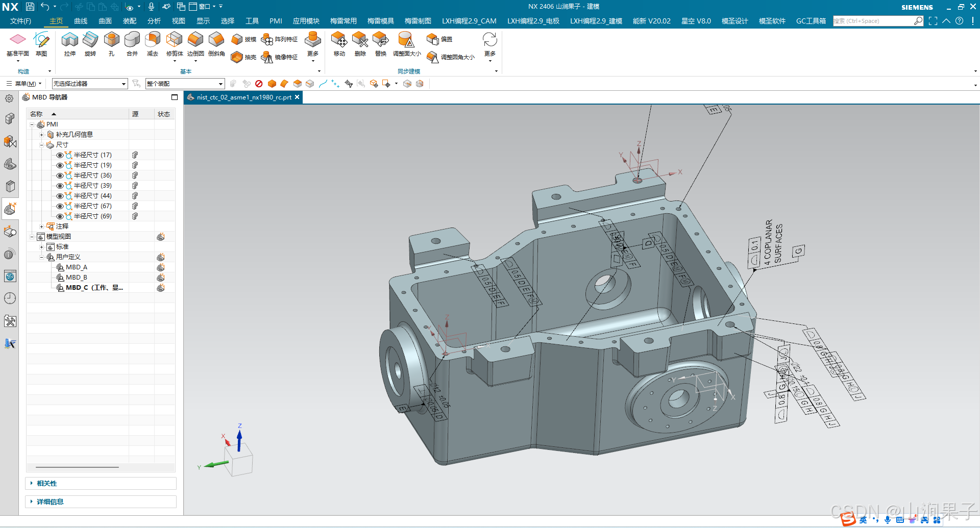The width and height of the screenshot is (980, 528).
Task: Switch to the 曲线 ribbon tab
Action: [x=81, y=21]
